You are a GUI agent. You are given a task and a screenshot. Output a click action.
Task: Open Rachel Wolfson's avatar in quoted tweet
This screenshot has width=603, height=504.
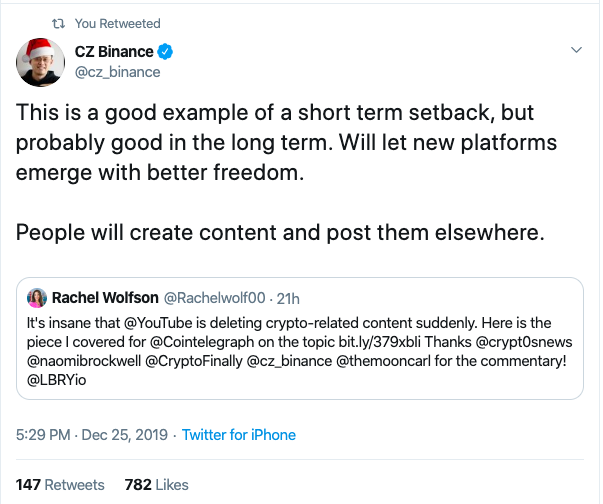(x=37, y=298)
